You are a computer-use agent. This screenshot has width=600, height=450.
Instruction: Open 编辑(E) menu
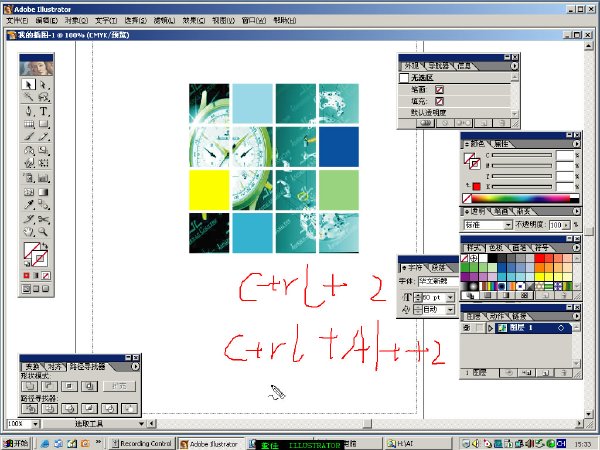tap(46, 20)
